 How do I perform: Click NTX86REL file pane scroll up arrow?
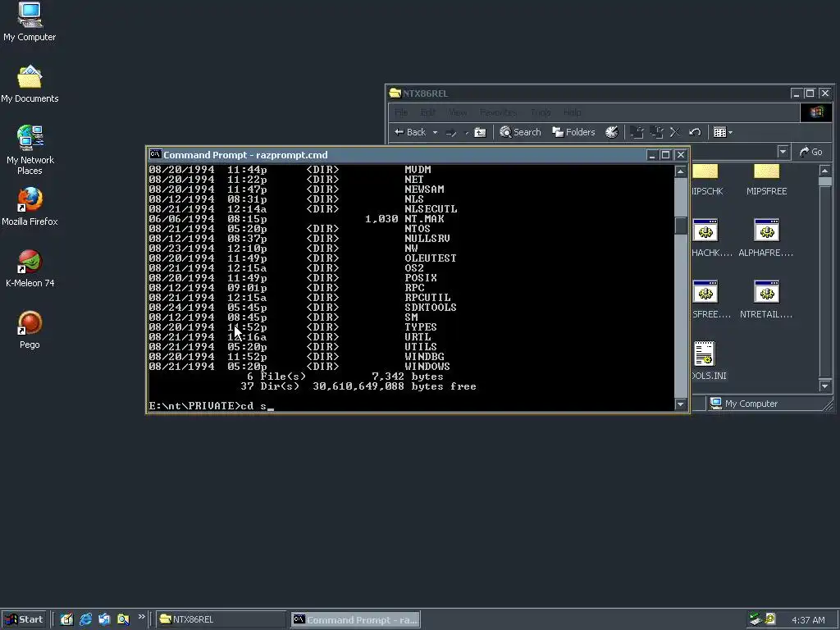click(x=825, y=170)
